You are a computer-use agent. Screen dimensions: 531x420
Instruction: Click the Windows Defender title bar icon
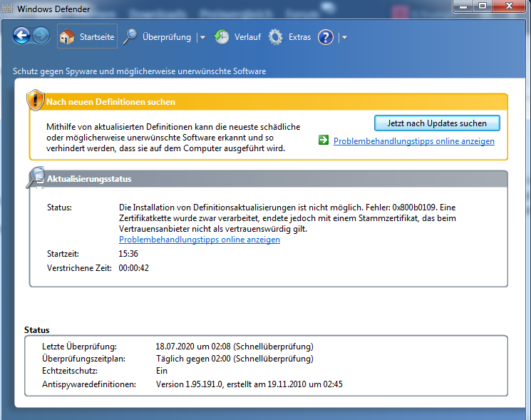coord(7,9)
